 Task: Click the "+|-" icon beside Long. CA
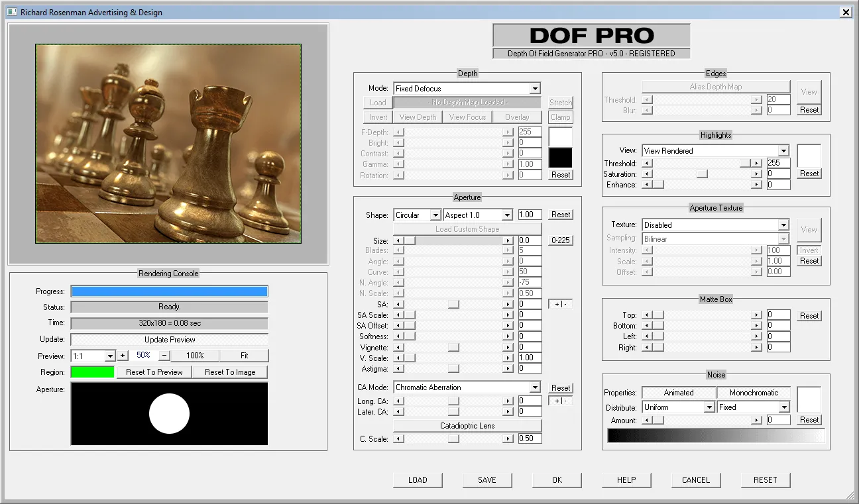tap(560, 400)
